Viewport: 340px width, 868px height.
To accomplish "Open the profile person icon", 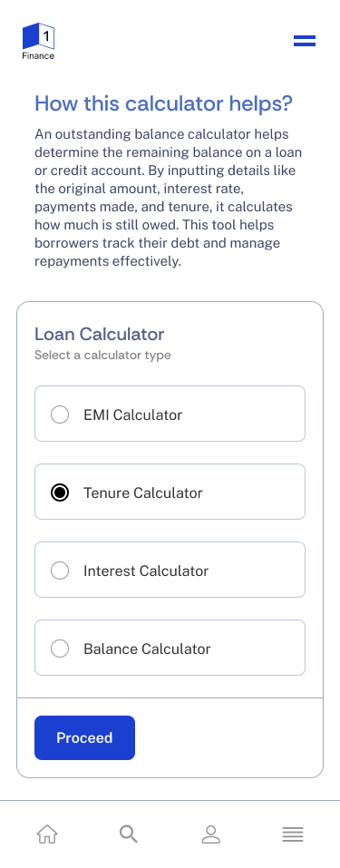I will 210,834.
